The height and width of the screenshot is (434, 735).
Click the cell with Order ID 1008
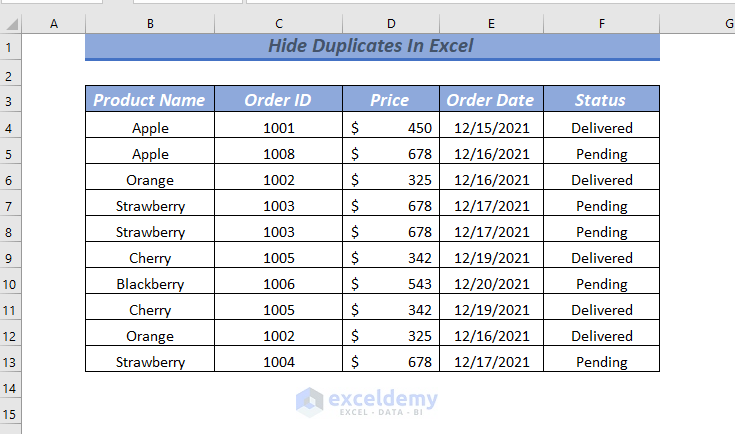tap(279, 154)
